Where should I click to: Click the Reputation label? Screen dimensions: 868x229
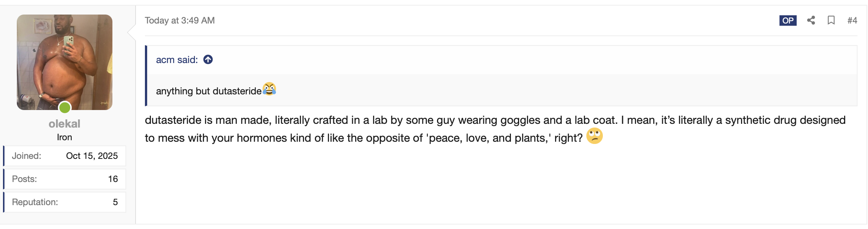[x=35, y=202]
